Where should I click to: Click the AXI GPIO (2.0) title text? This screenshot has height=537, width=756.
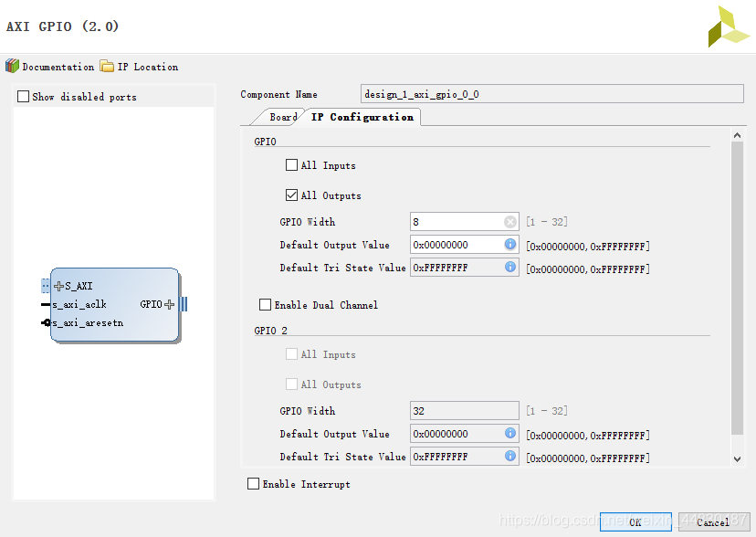62,26
